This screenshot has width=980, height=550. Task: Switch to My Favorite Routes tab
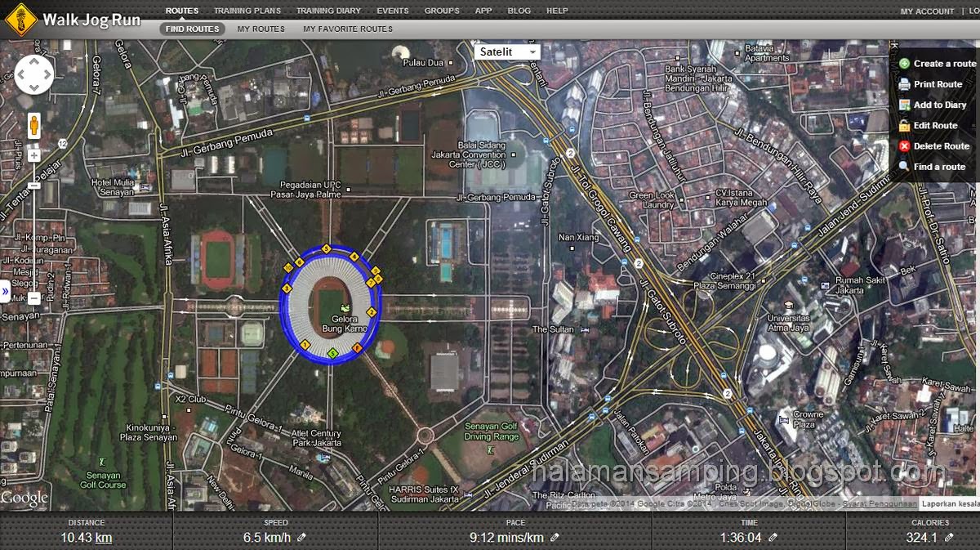pos(348,29)
